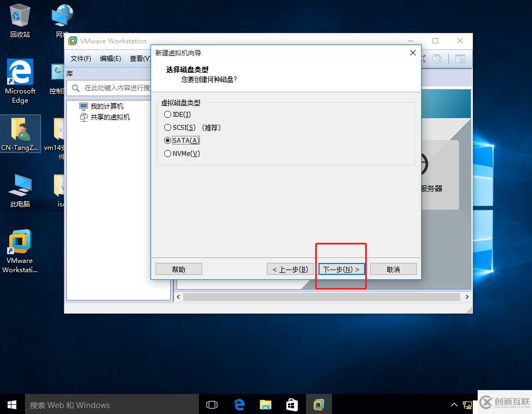This screenshot has height=414, width=532.
Task: Open File Explorer from the taskbar
Action: pyautogui.click(x=265, y=405)
